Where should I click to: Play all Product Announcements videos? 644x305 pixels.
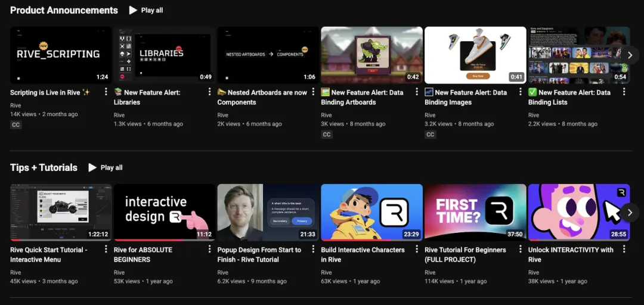click(146, 10)
